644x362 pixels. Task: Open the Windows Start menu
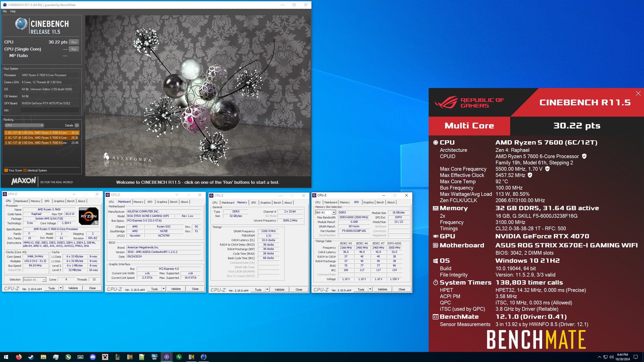pyautogui.click(x=6, y=357)
